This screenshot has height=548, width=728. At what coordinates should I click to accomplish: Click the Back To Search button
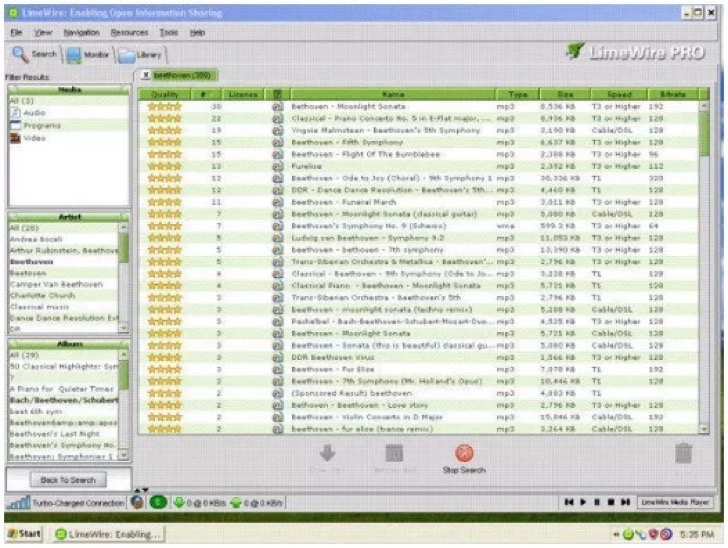click(x=68, y=480)
